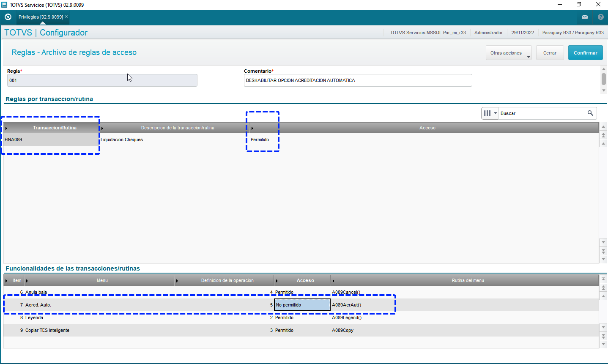Click the date 29/11/2022 in header

point(523,33)
